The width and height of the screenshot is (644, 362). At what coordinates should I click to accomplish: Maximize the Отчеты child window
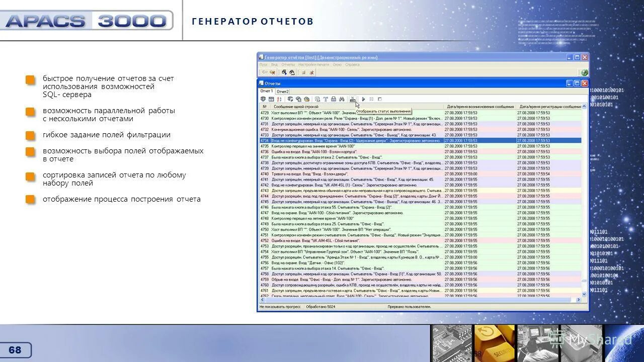(577, 83)
